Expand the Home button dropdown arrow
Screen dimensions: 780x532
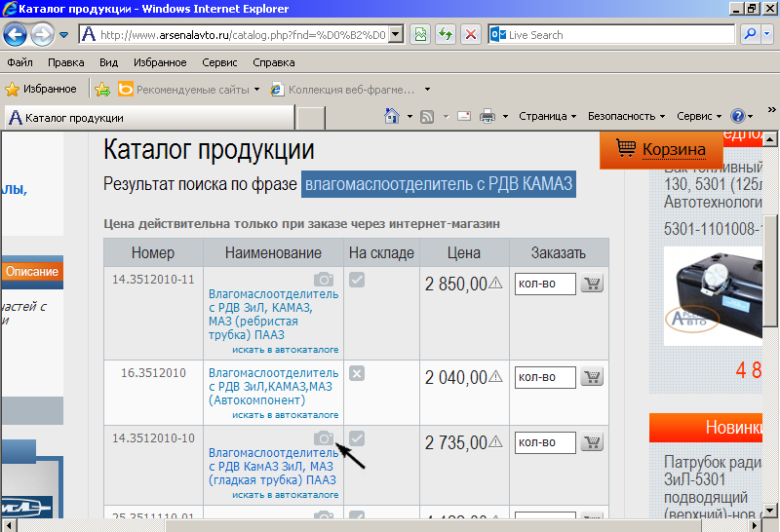pos(409,116)
